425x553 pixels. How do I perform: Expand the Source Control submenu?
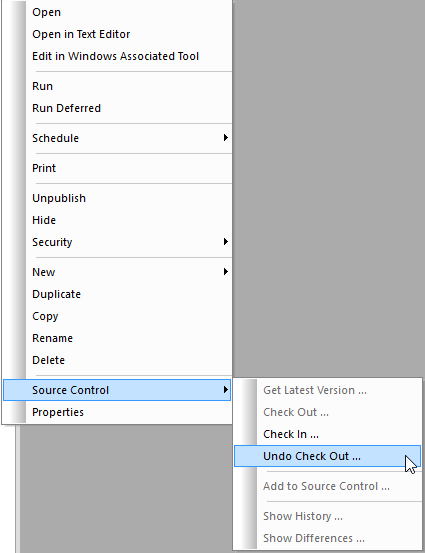(x=117, y=390)
